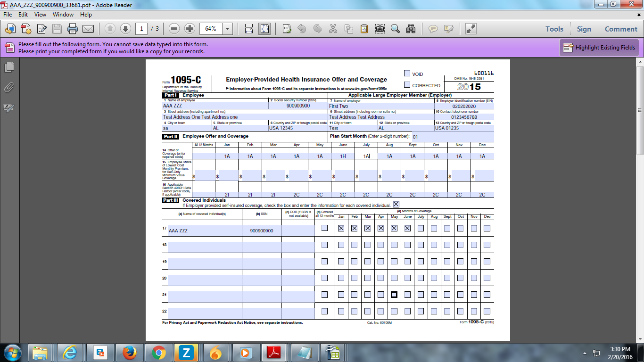Click the Zoom out minus button
The image size is (644, 362).
click(174, 29)
